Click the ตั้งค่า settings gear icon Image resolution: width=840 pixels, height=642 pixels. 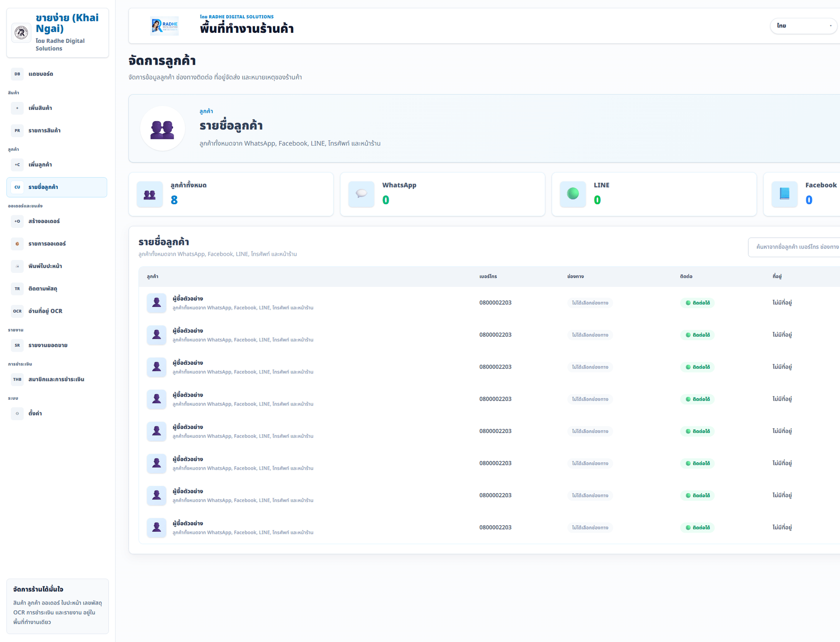pos(17,413)
